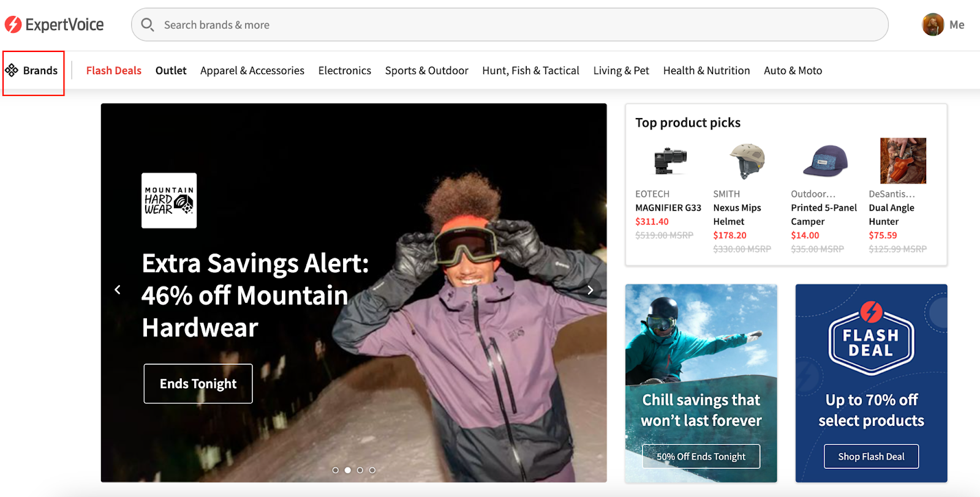Open Auto & Moto category

pyautogui.click(x=793, y=70)
